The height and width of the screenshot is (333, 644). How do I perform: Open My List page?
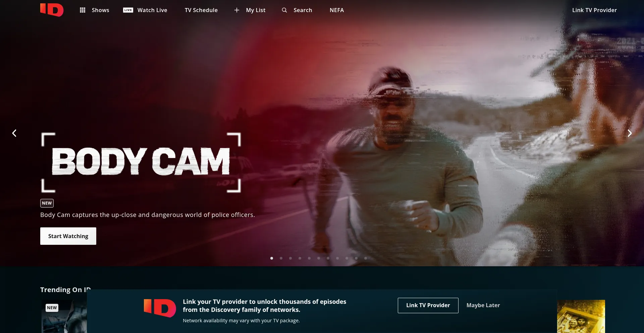point(256,10)
